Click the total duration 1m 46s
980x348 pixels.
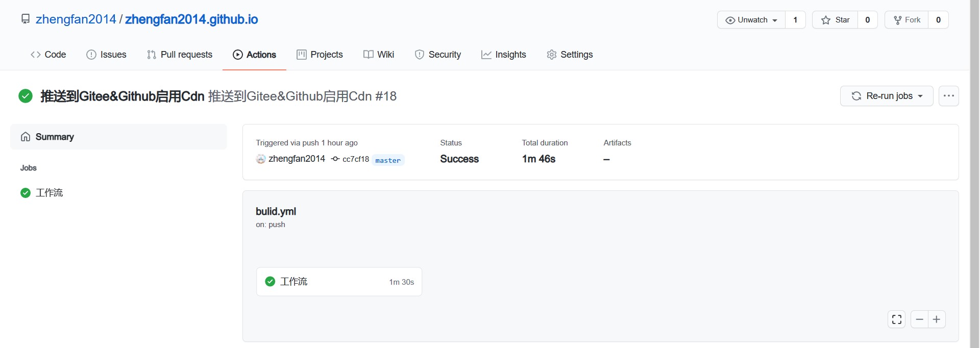click(x=538, y=159)
